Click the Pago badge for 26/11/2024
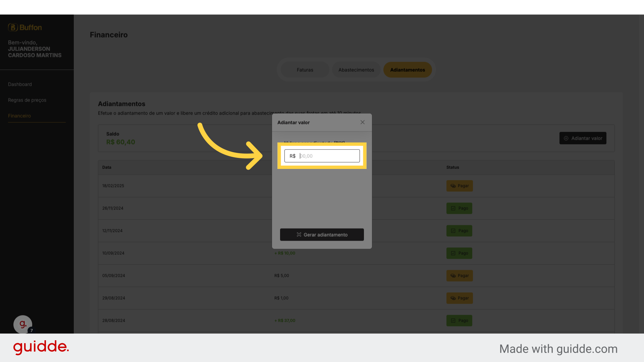 [x=459, y=208]
